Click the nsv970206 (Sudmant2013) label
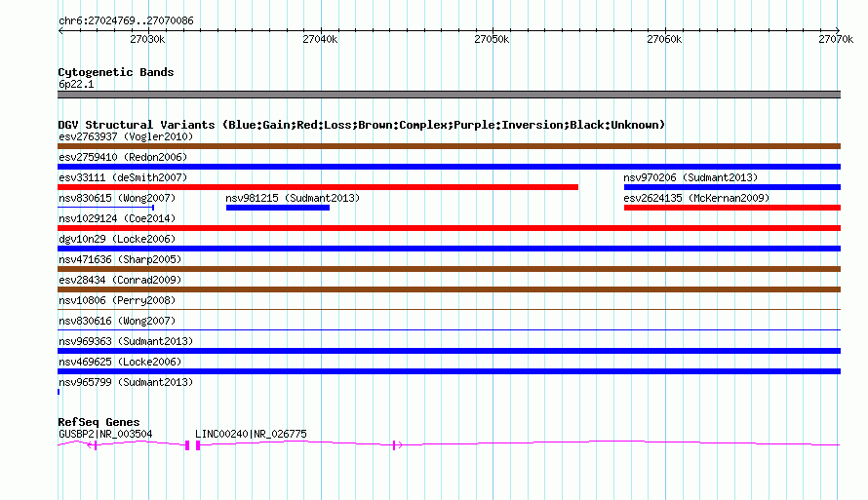This screenshot has height=500, width=868. pos(690,177)
